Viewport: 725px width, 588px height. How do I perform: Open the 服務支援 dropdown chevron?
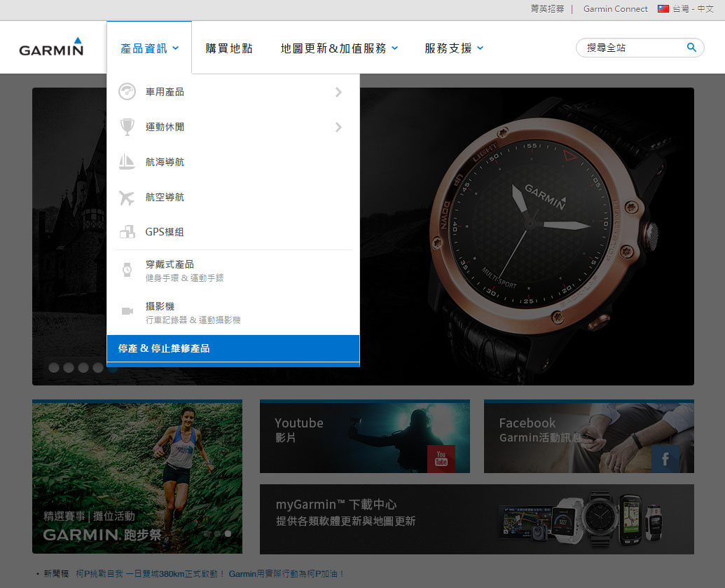[481, 48]
